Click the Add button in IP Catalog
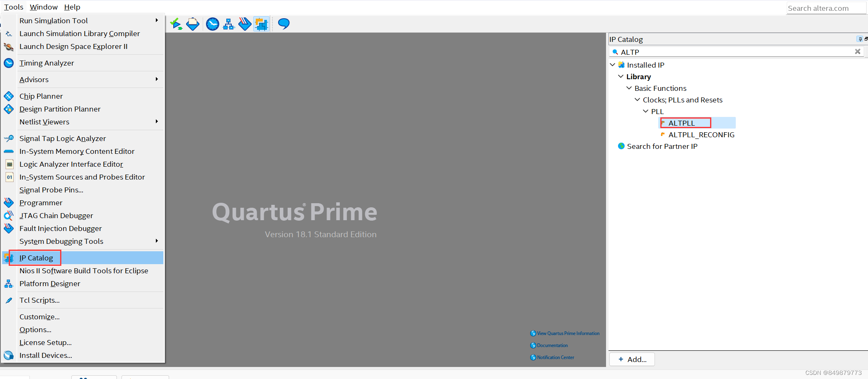 point(632,360)
